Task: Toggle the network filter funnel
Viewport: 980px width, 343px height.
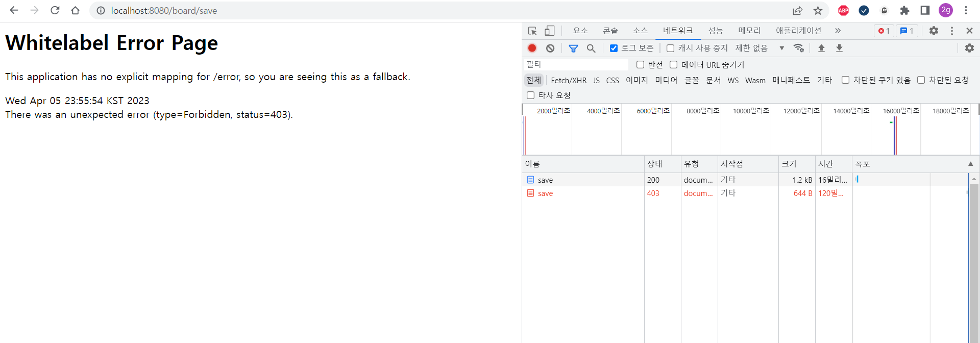Action: [x=573, y=48]
